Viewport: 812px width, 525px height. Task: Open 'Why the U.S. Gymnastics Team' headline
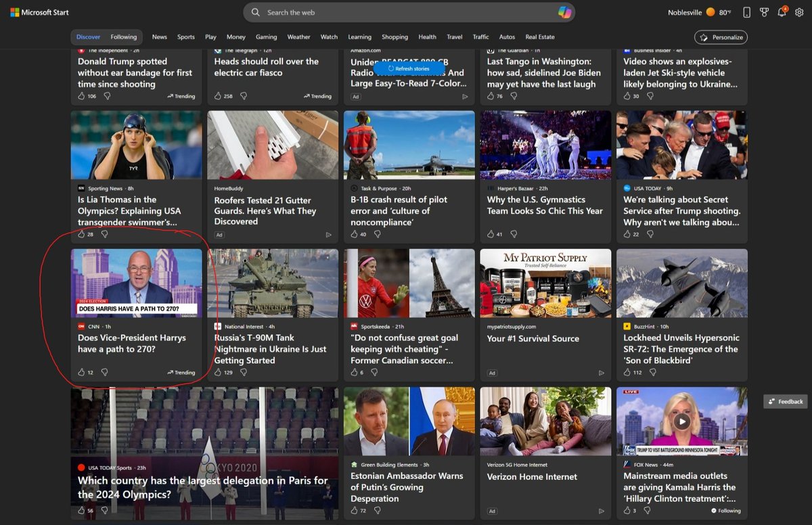(545, 205)
